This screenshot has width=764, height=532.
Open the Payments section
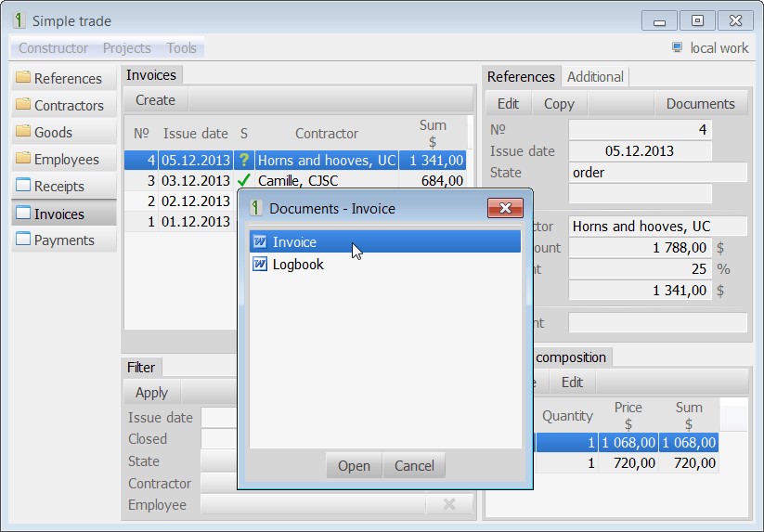[x=64, y=240]
